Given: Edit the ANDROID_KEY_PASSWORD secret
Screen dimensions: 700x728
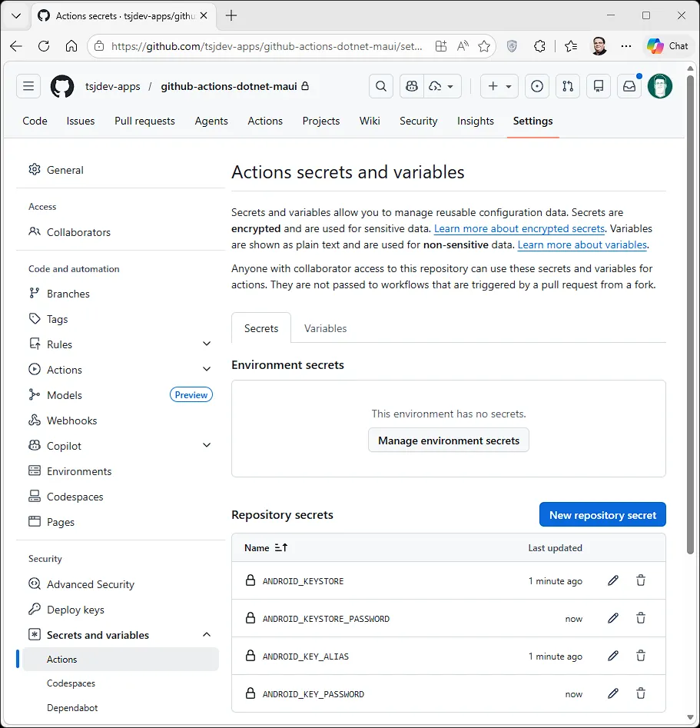Looking at the screenshot, I should [x=613, y=693].
